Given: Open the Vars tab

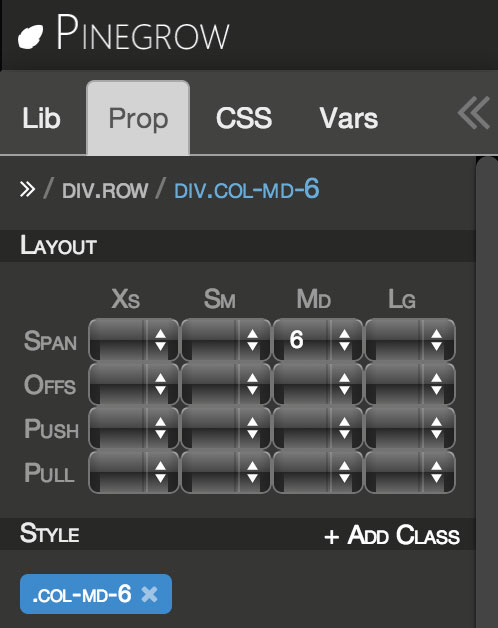Looking at the screenshot, I should tap(349, 118).
